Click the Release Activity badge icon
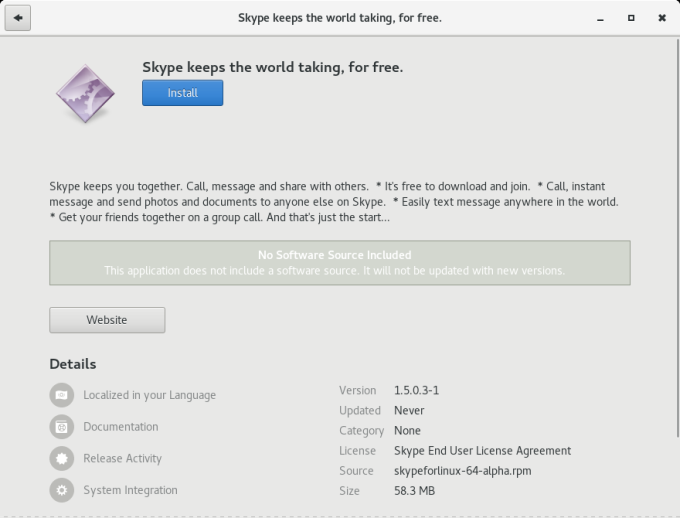The width and height of the screenshot is (680, 518). (62, 459)
